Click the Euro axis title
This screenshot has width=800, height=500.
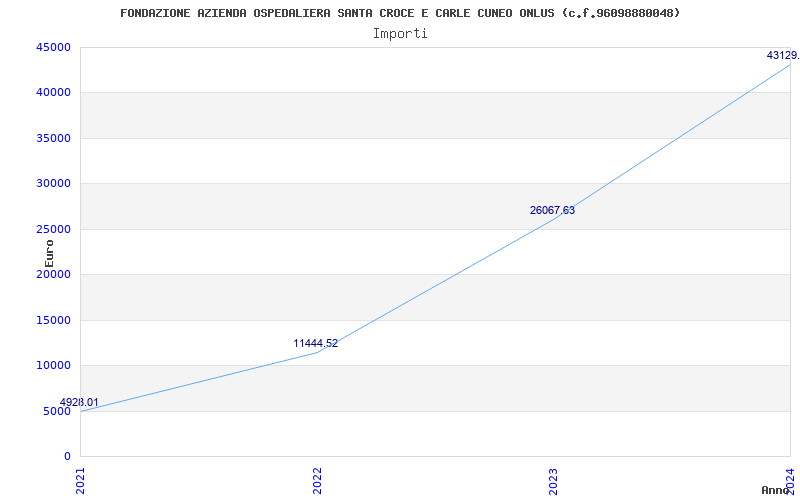(49, 253)
